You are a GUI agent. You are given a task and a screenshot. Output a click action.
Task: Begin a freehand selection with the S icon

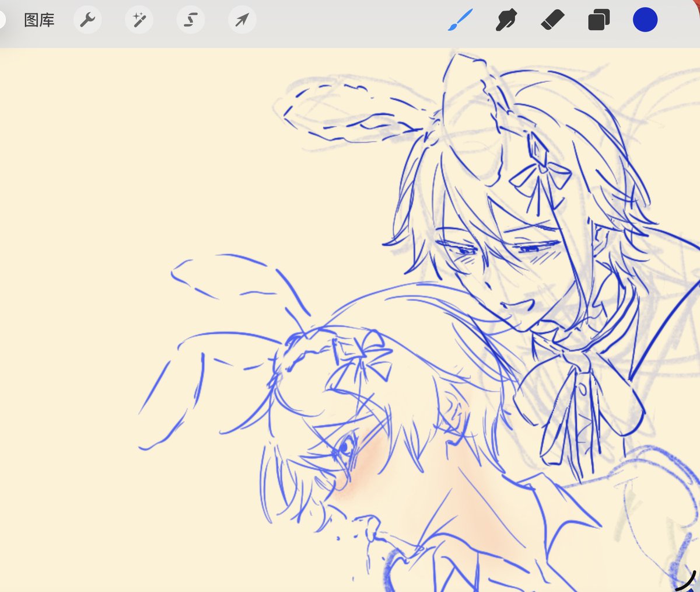pos(190,19)
